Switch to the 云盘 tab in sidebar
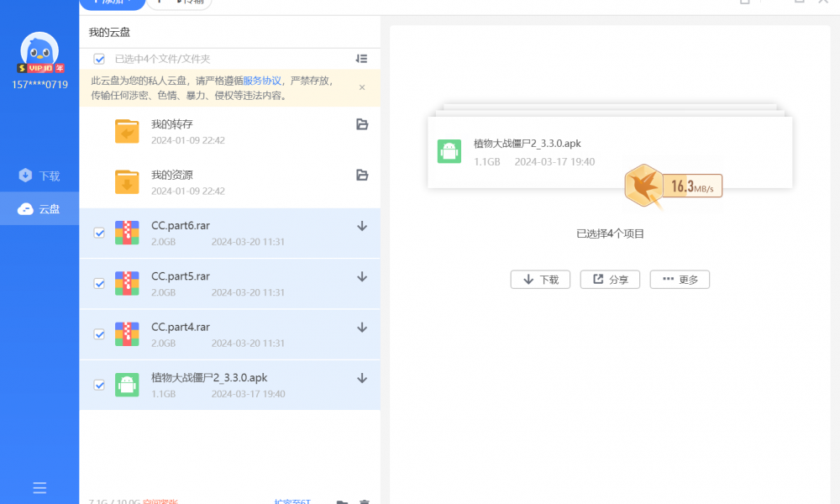The height and width of the screenshot is (504, 840). 39,209
